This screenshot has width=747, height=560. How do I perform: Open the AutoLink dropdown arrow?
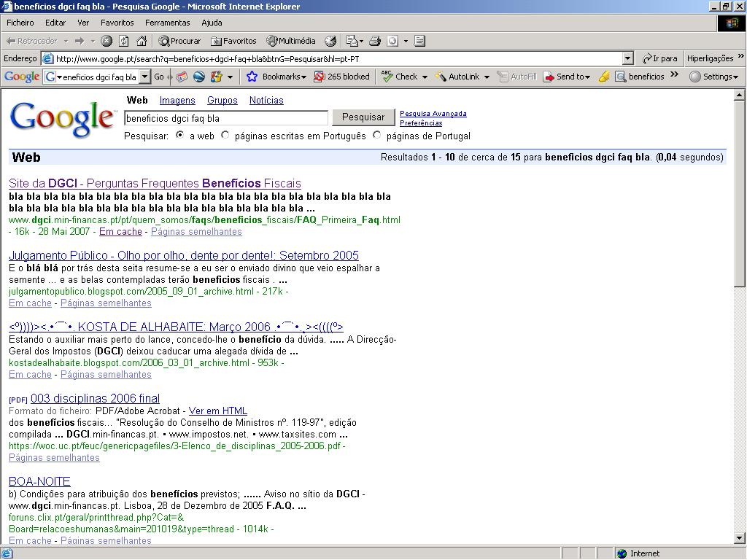tap(487, 77)
